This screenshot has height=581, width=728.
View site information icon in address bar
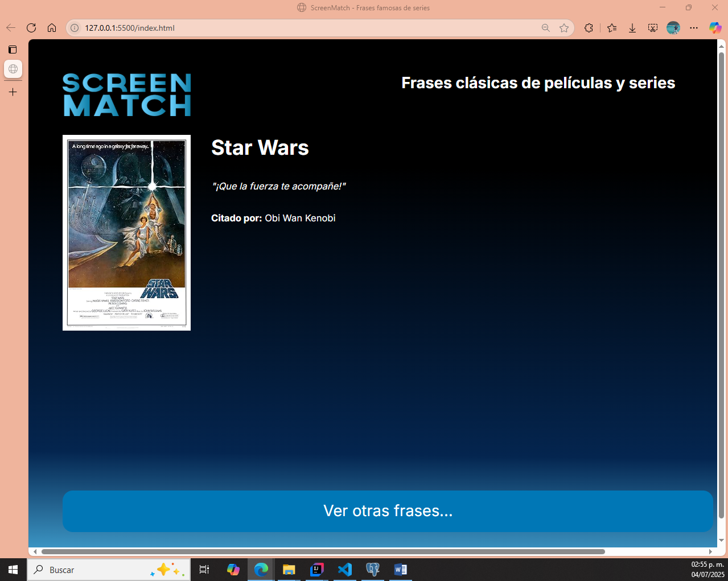click(x=75, y=28)
